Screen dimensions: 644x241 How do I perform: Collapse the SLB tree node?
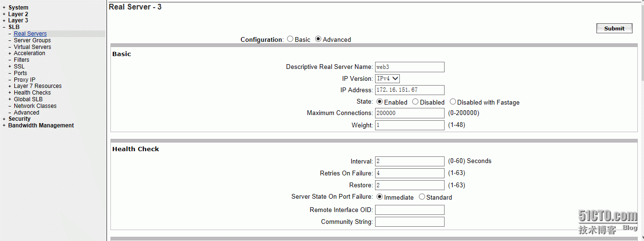click(x=4, y=27)
